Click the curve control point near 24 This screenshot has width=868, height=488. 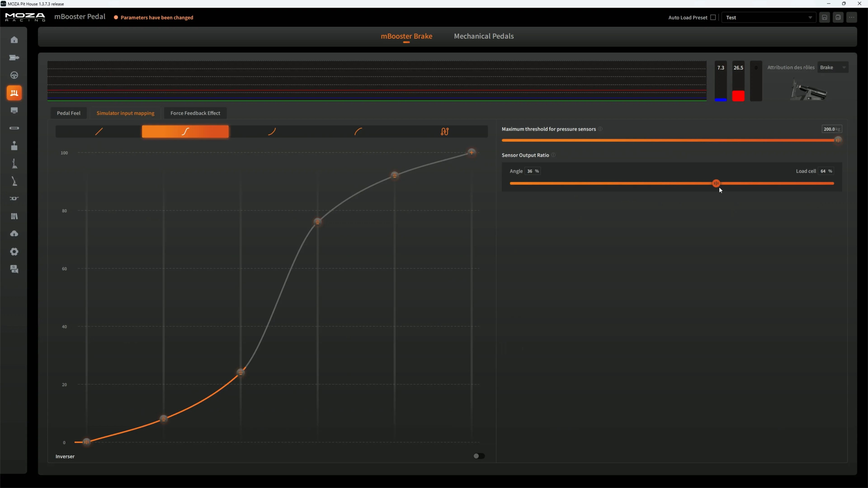click(x=240, y=373)
